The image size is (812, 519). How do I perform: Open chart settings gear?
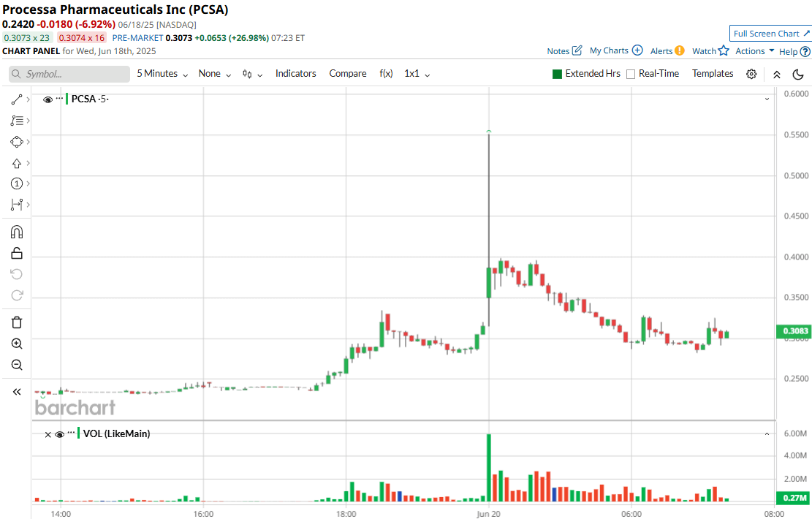pos(751,74)
